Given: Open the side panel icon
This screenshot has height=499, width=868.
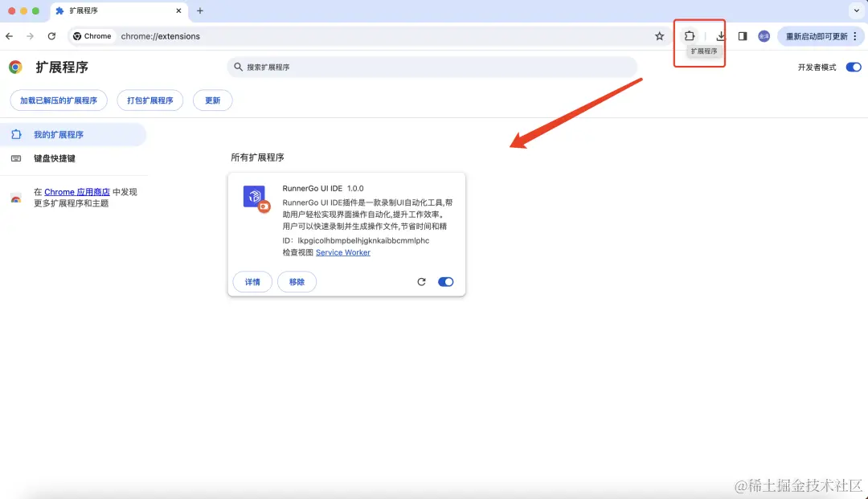Looking at the screenshot, I should 743,36.
